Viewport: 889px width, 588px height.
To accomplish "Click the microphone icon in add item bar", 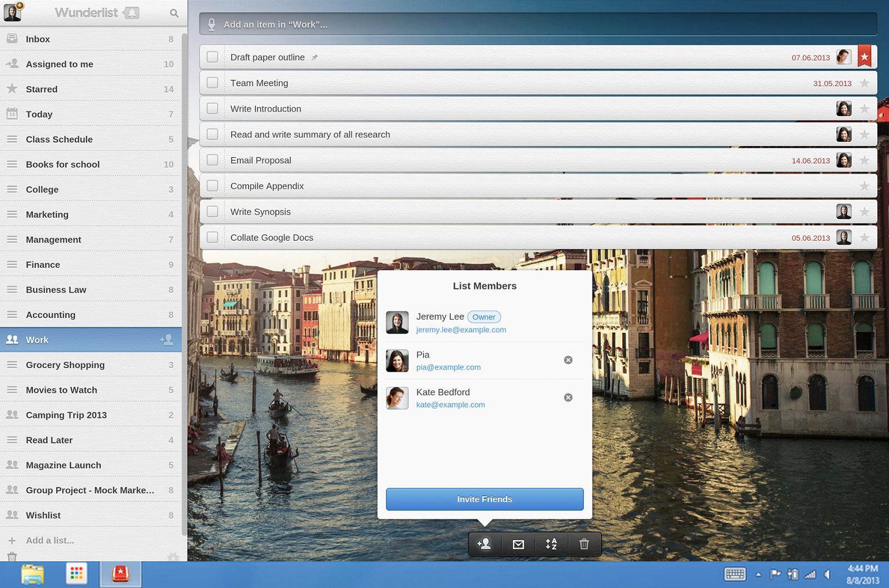I will point(212,24).
